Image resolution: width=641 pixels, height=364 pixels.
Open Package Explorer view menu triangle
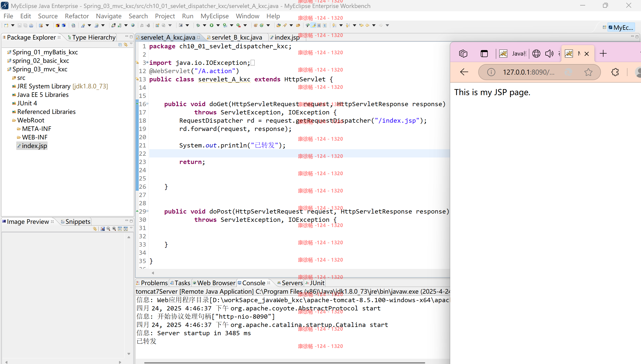pyautogui.click(x=131, y=44)
